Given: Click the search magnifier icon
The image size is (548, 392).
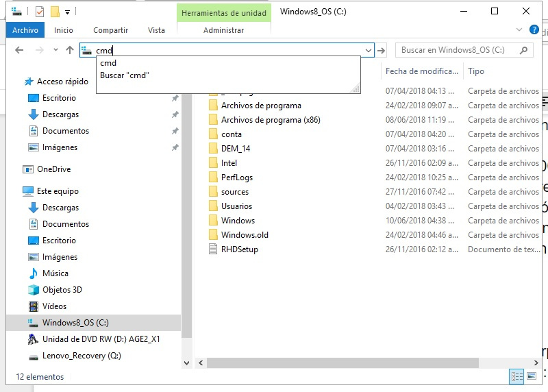Looking at the screenshot, I should [x=523, y=50].
